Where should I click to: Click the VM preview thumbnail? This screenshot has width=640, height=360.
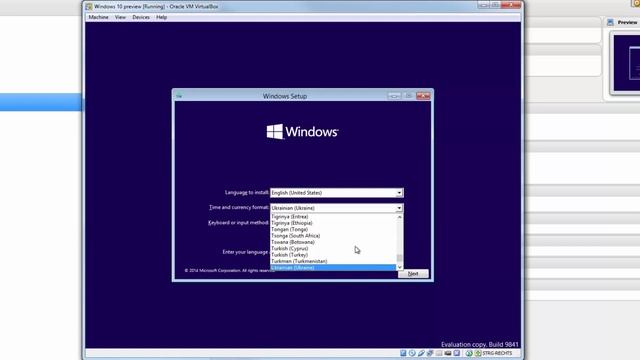(627, 63)
